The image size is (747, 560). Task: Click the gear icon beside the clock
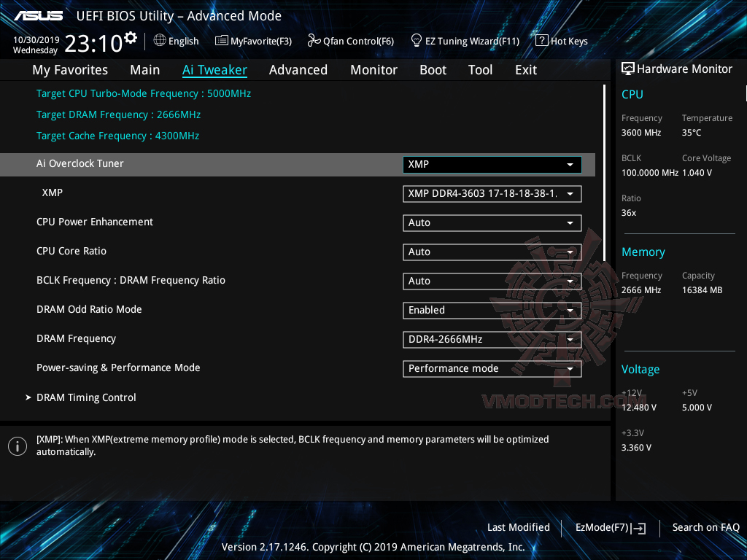(x=131, y=38)
